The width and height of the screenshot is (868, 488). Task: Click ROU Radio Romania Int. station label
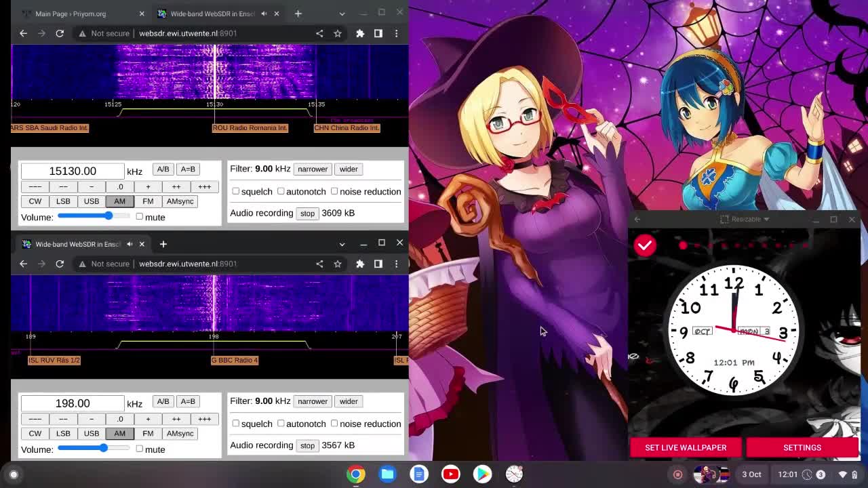click(250, 128)
